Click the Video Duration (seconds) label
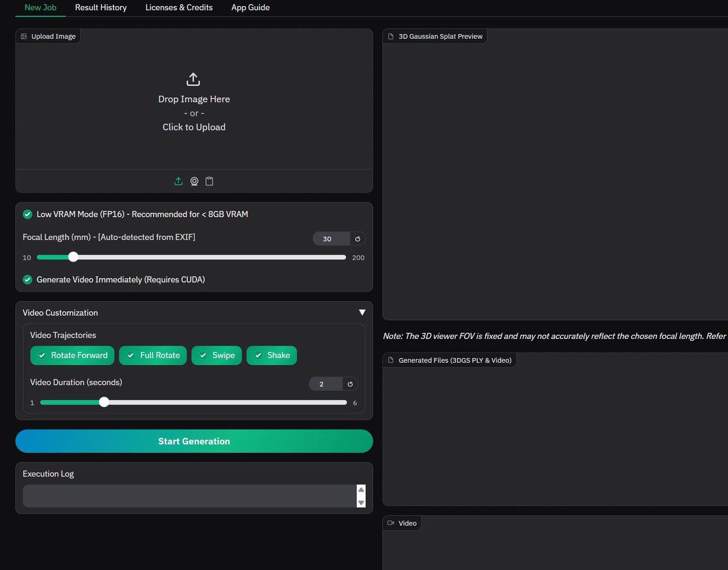The width and height of the screenshot is (728, 570). (76, 383)
